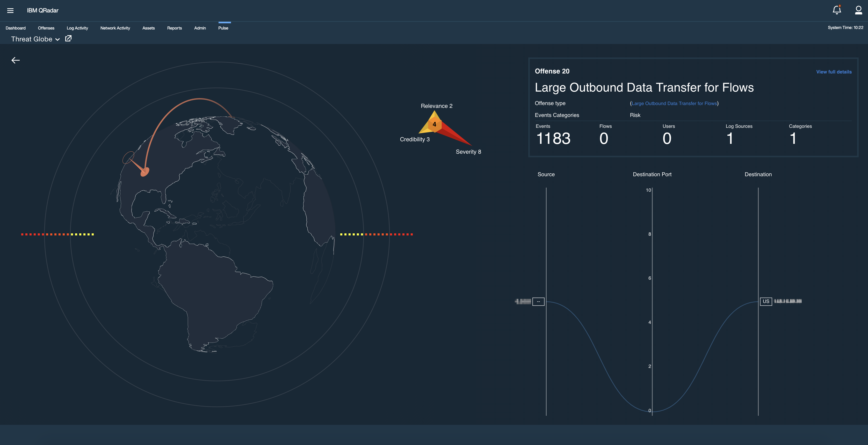Switch to the Network Activity tab
The image size is (868, 445).
pyautogui.click(x=115, y=28)
